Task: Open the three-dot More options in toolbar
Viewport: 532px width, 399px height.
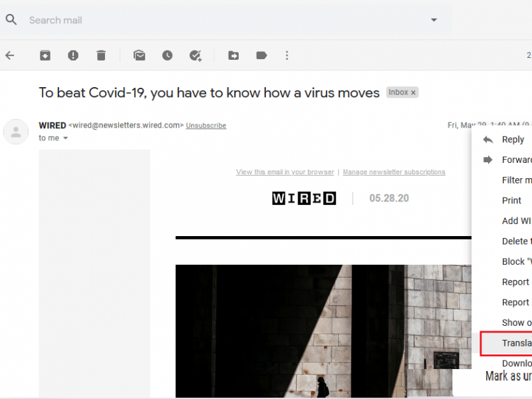Action: tap(287, 56)
